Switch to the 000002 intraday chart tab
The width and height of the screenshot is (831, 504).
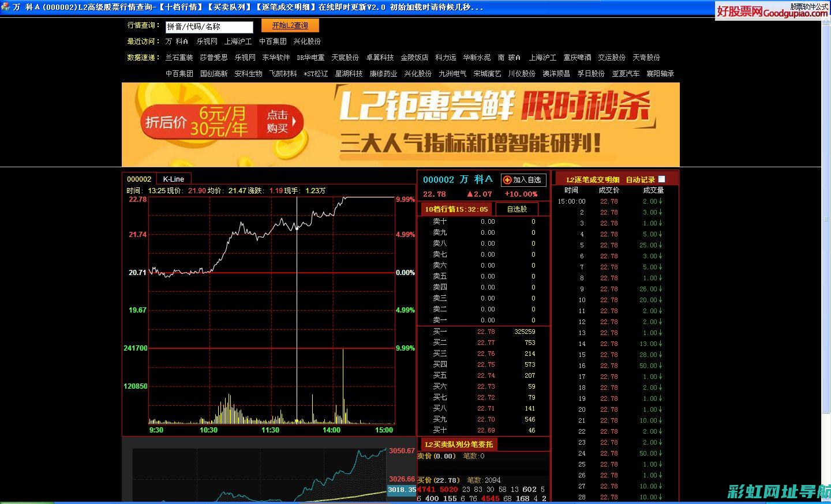pos(139,179)
